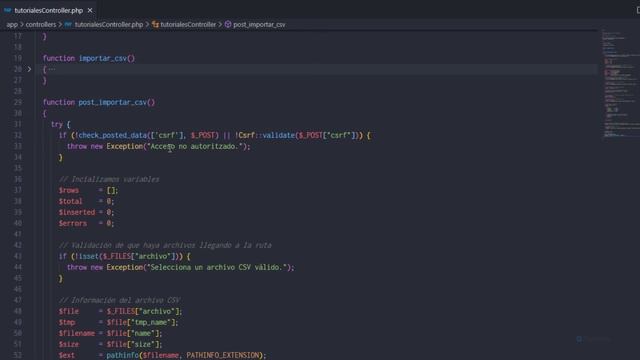Click the '$ext' variable on line 52

pyautogui.click(x=67, y=356)
